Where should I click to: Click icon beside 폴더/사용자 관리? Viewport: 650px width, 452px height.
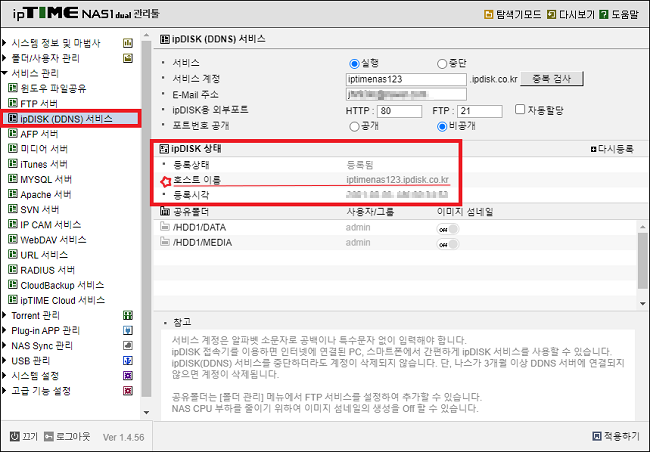point(128,58)
